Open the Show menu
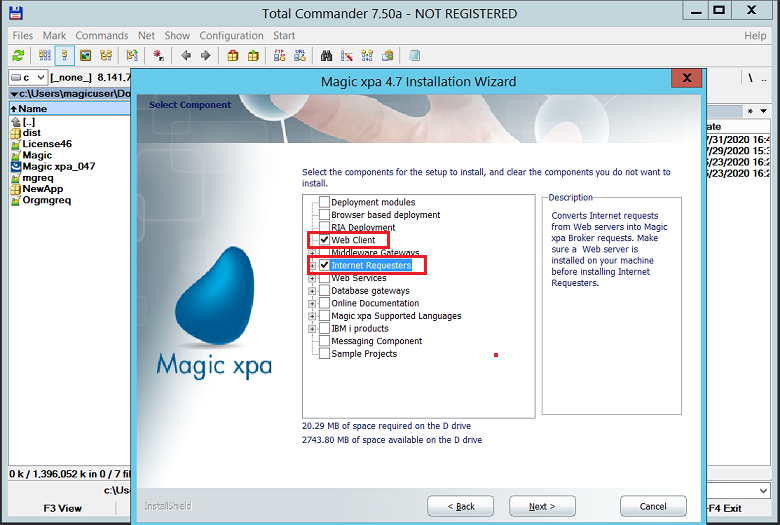This screenshot has width=780, height=525. click(177, 35)
